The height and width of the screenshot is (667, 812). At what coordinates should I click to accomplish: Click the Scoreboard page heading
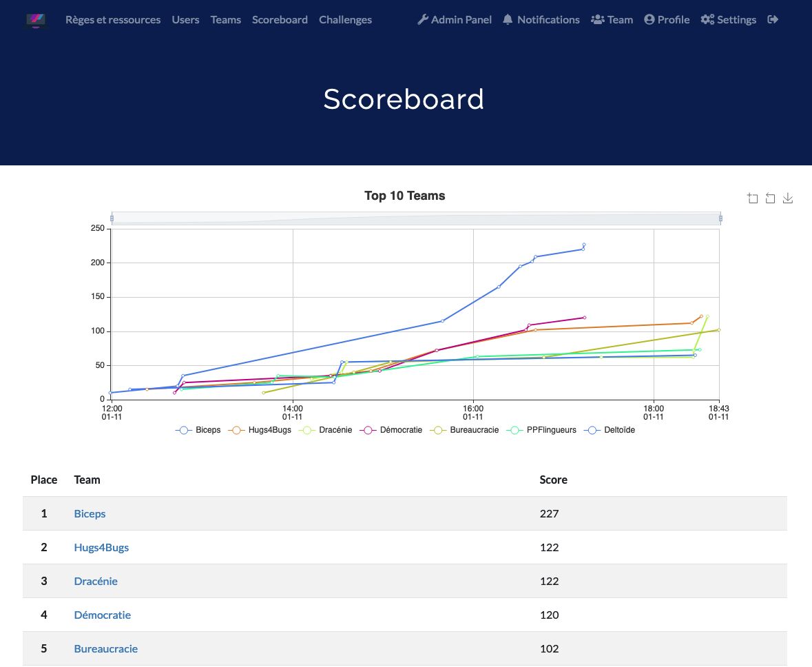tap(404, 99)
